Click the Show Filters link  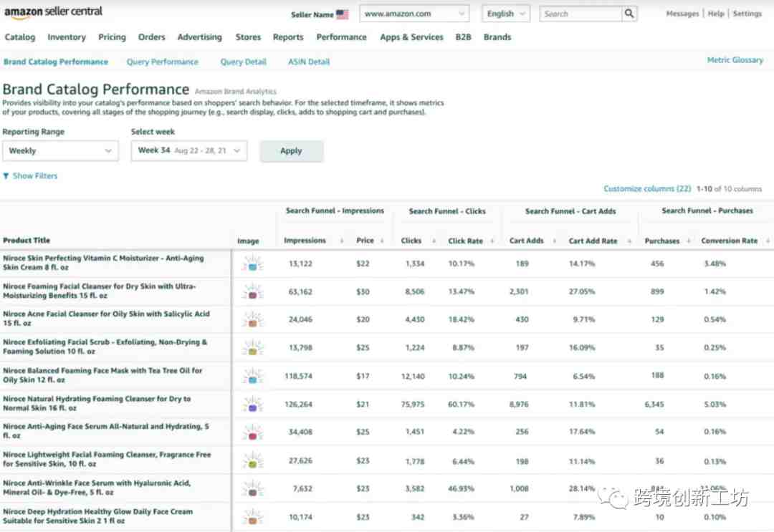(x=35, y=176)
